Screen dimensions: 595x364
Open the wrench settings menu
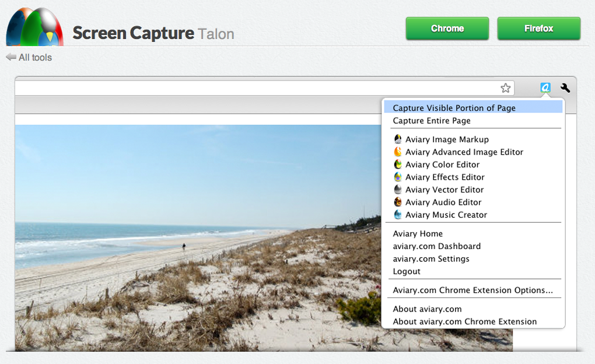coord(565,87)
